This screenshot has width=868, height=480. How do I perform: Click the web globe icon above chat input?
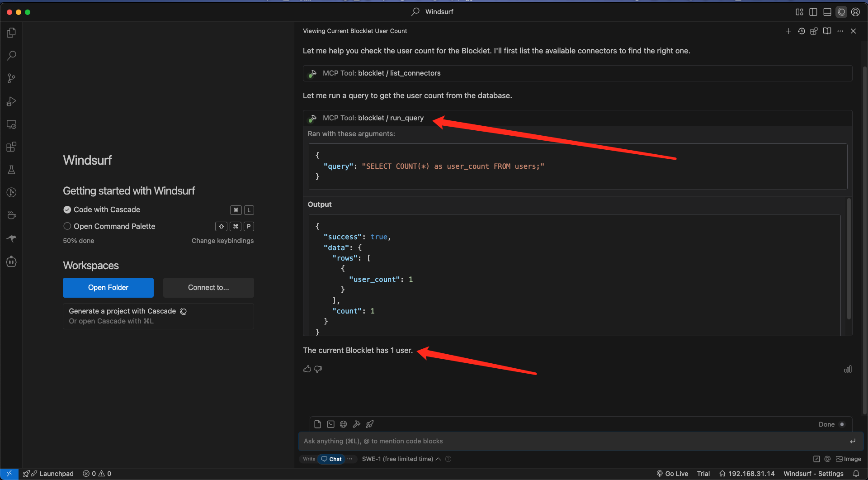(x=344, y=424)
